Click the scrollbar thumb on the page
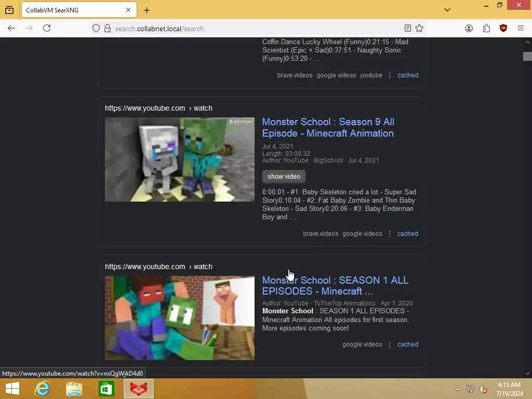Viewport: 532px width, 399px height. point(527,56)
